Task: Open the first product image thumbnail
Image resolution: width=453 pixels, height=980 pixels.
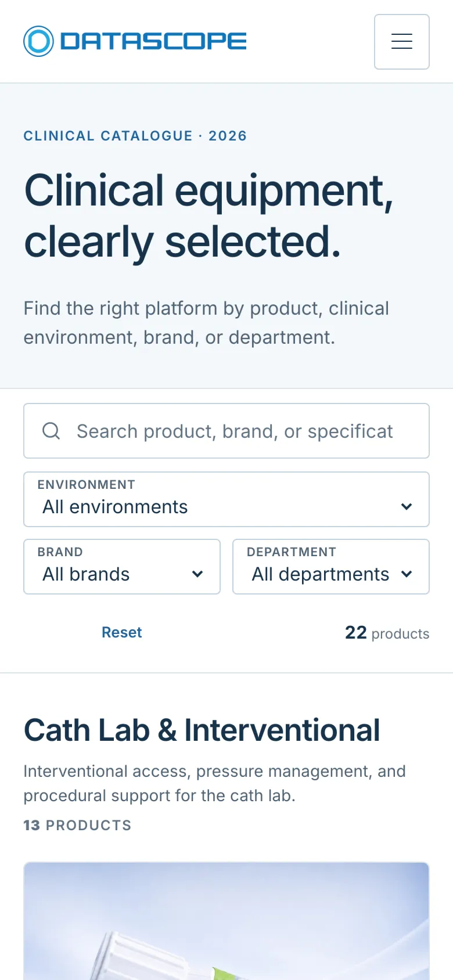Action: (227, 921)
